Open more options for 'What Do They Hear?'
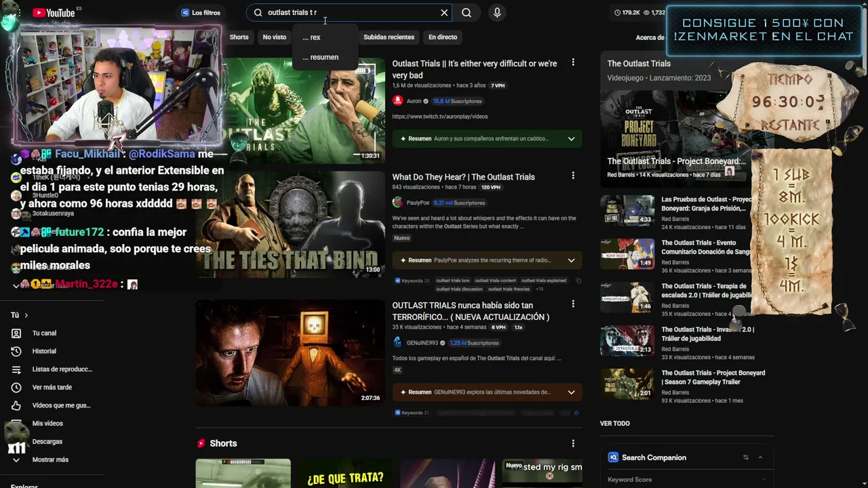The height and width of the screenshot is (488, 868). tap(573, 176)
